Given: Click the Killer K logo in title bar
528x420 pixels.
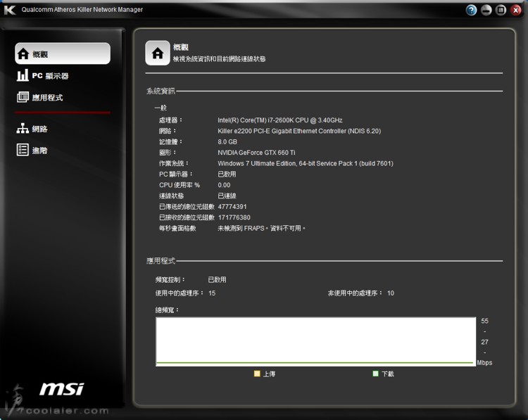Looking at the screenshot, I should click(10, 10).
